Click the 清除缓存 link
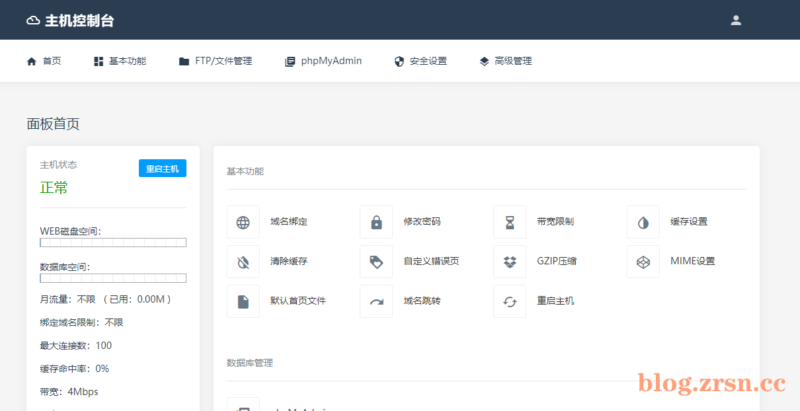This screenshot has width=800, height=411. (289, 262)
